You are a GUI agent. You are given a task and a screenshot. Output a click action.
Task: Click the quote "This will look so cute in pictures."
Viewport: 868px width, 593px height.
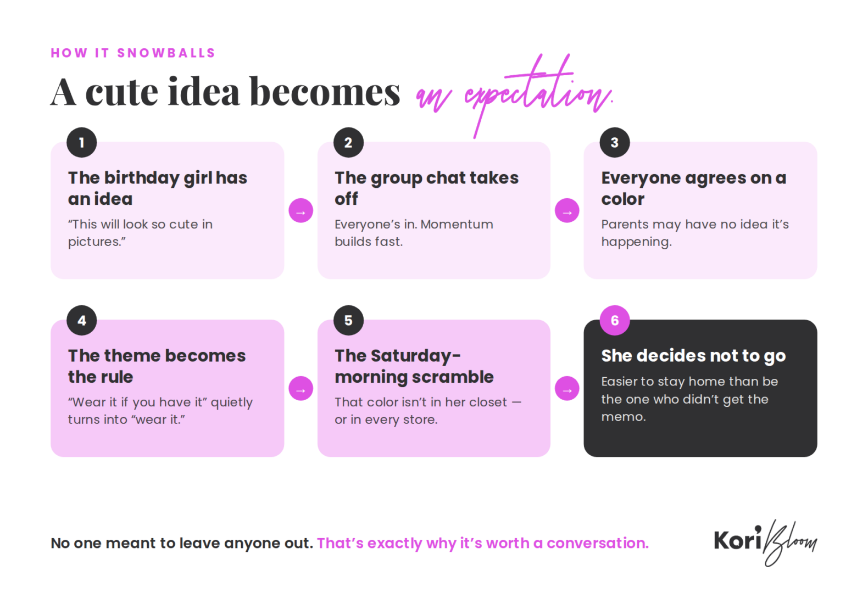click(140, 233)
